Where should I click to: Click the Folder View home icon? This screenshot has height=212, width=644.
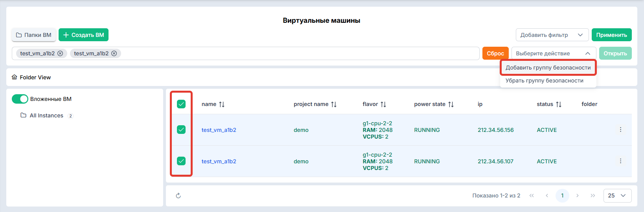pos(15,77)
